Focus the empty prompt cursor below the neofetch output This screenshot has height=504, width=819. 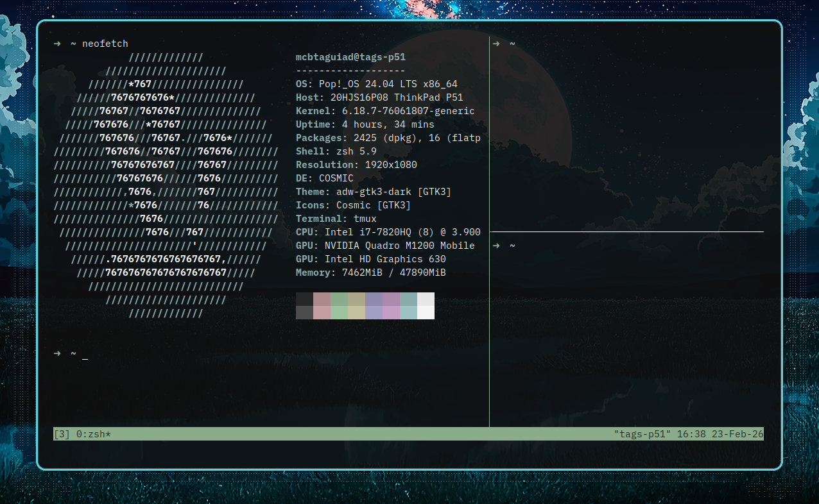click(x=85, y=354)
